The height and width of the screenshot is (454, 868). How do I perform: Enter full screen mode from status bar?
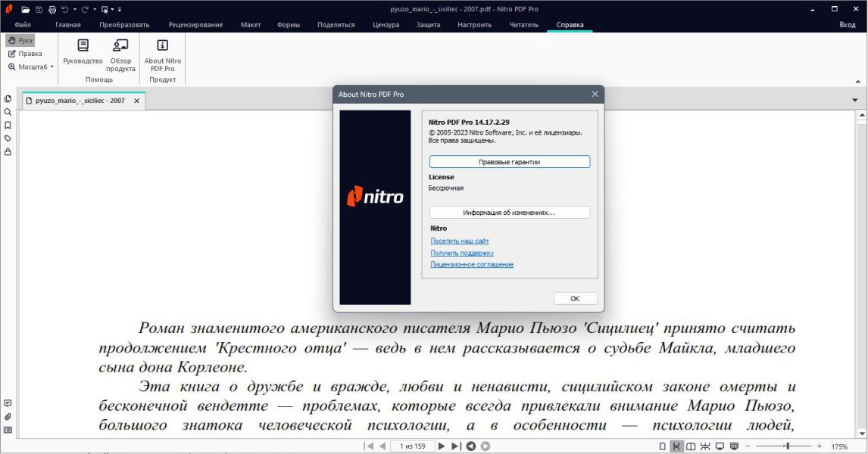point(720,446)
